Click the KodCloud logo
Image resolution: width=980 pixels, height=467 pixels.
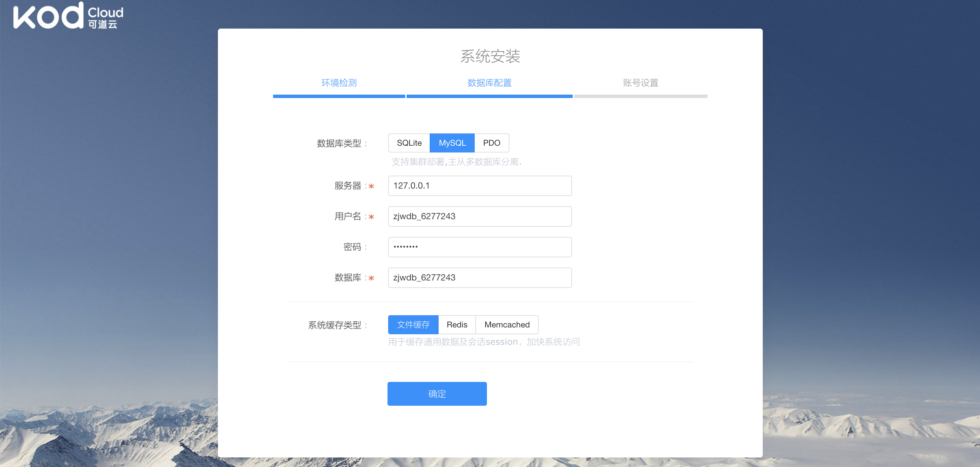point(68,16)
